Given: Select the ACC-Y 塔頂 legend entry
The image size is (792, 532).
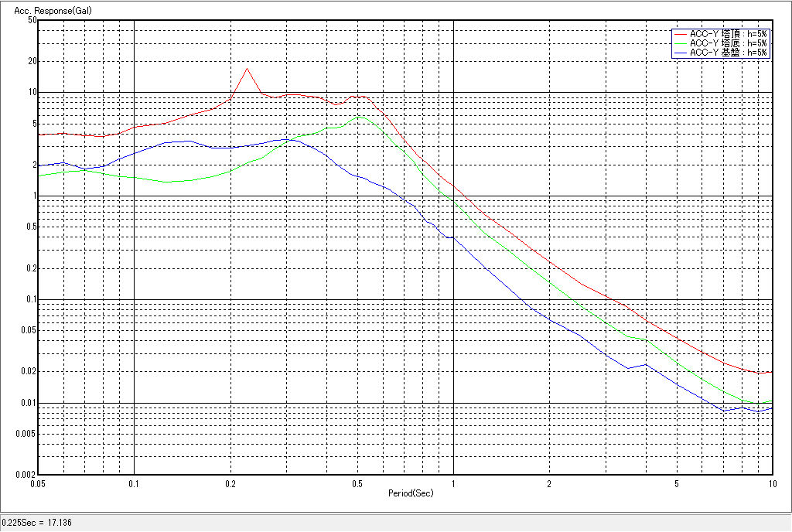Looking at the screenshot, I should [728, 34].
